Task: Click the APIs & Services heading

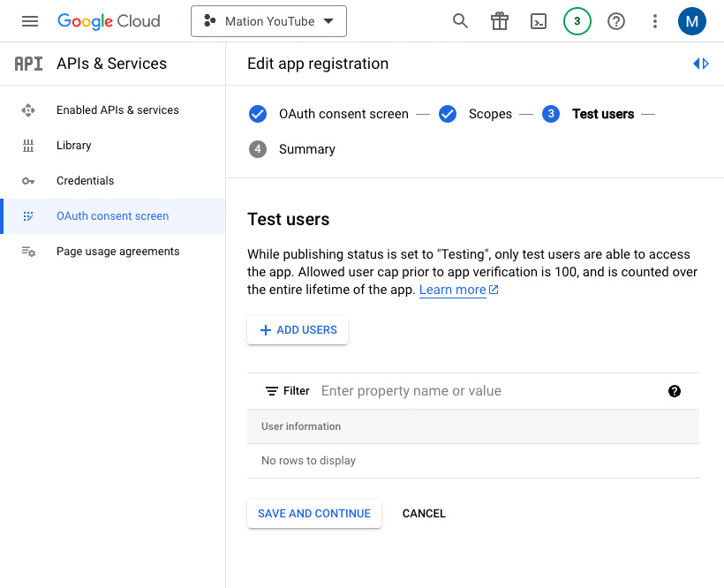Action: click(x=112, y=64)
